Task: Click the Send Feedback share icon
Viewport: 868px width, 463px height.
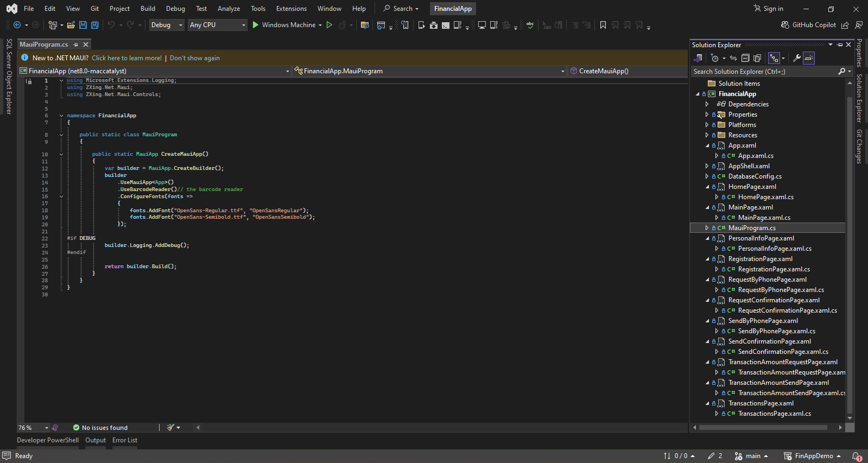Action: [845, 25]
